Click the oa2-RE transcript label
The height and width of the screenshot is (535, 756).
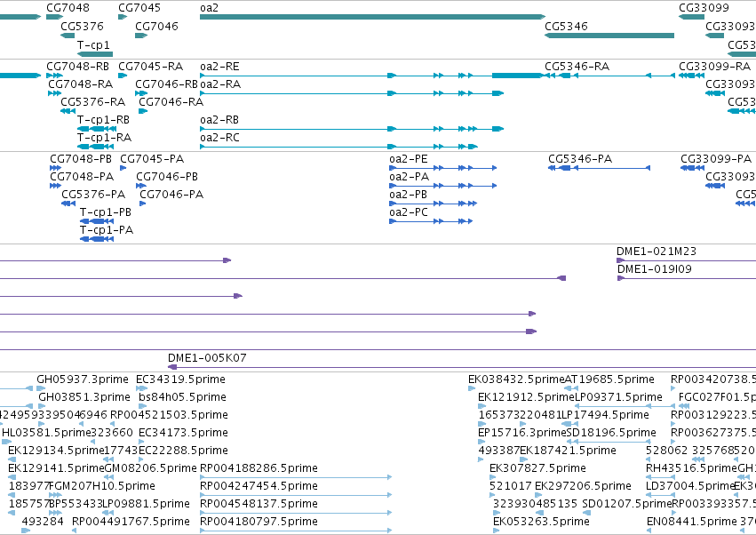pos(219,66)
